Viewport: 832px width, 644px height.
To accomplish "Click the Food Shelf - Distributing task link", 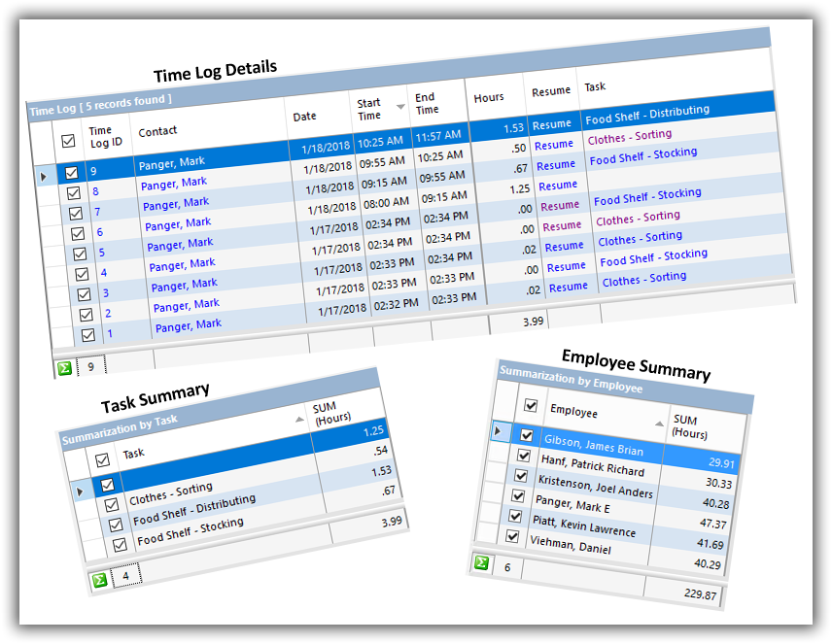I will click(x=647, y=116).
